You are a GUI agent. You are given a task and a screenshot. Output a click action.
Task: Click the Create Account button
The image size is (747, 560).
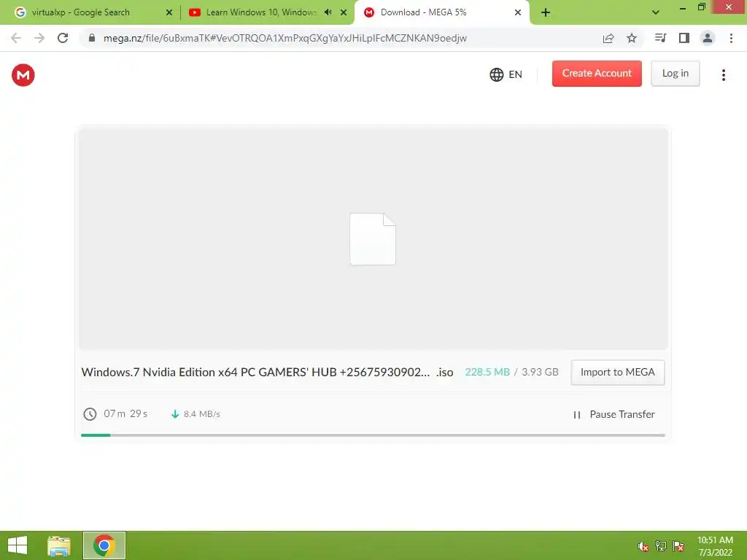coord(597,74)
